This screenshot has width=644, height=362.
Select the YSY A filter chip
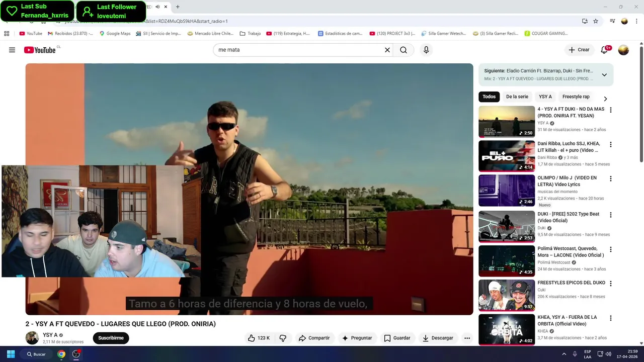tap(545, 97)
